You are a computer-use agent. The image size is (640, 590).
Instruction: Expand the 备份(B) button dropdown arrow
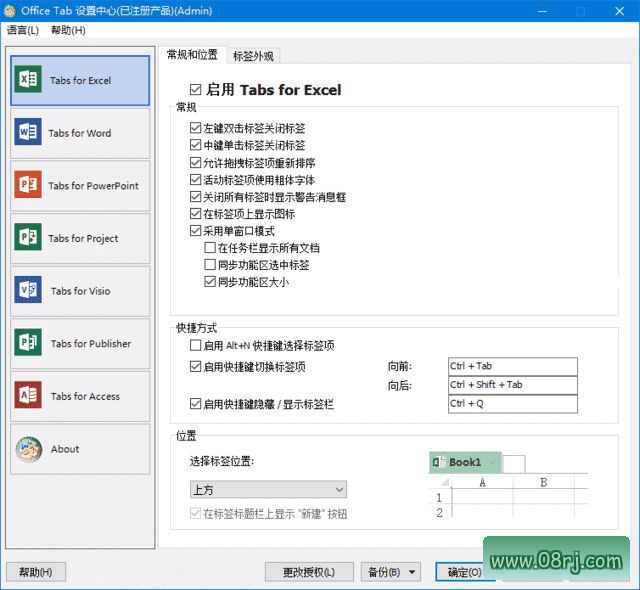point(412,572)
